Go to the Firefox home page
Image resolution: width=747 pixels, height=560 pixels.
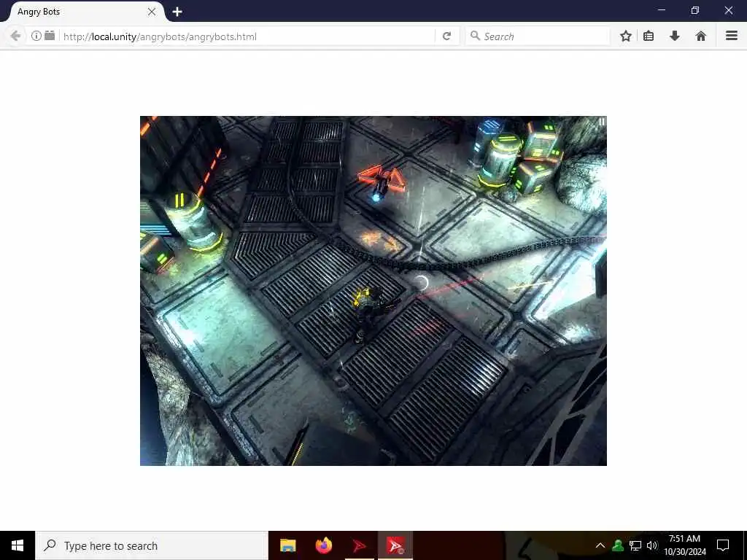701,36
